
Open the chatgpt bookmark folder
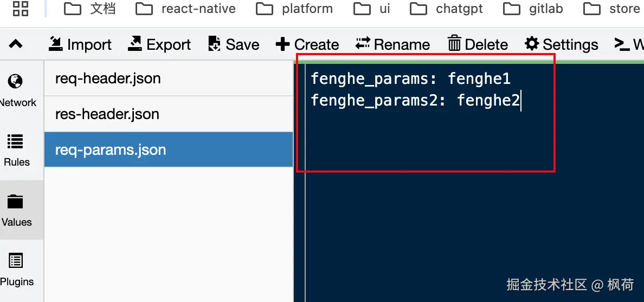coord(447,9)
